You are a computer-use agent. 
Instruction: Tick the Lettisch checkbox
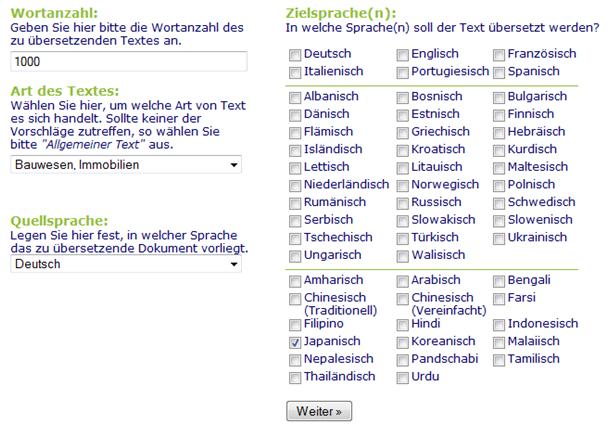coord(295,168)
